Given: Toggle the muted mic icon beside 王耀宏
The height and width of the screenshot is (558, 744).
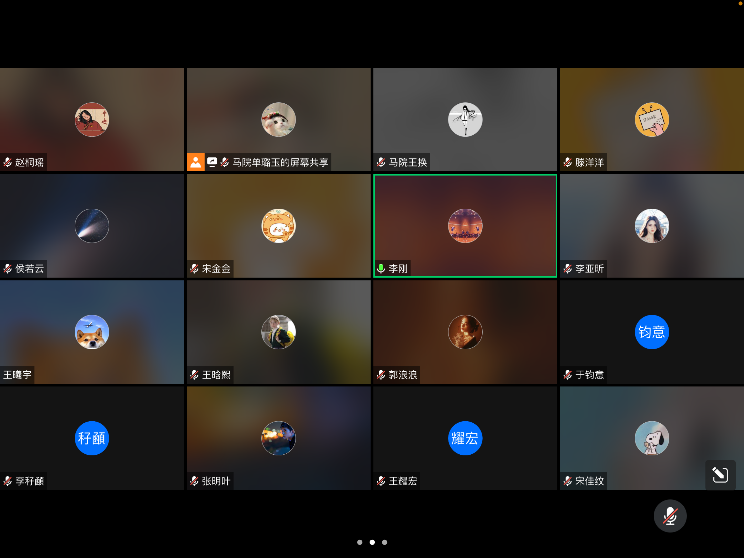Looking at the screenshot, I should pos(381,481).
